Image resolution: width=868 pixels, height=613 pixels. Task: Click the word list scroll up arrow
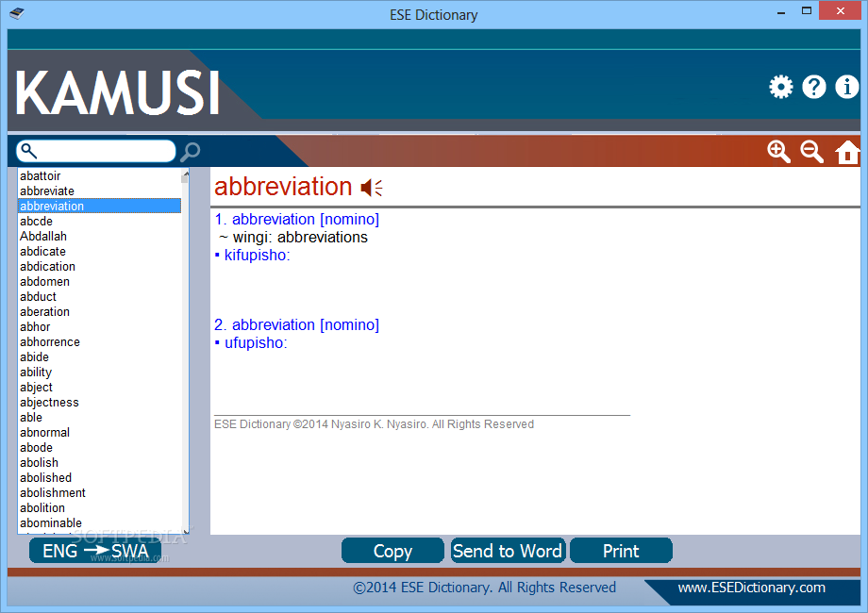(186, 174)
